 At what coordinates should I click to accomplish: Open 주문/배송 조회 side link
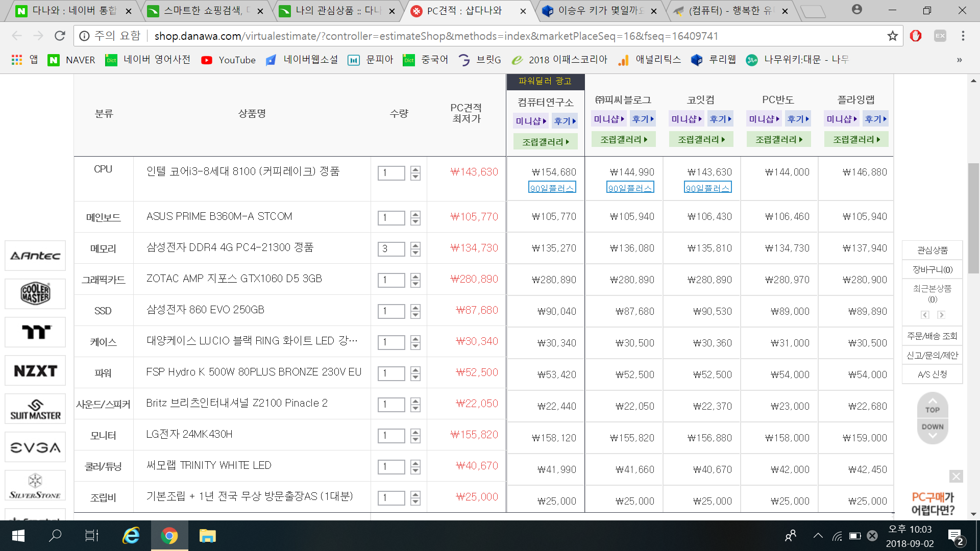tap(933, 336)
